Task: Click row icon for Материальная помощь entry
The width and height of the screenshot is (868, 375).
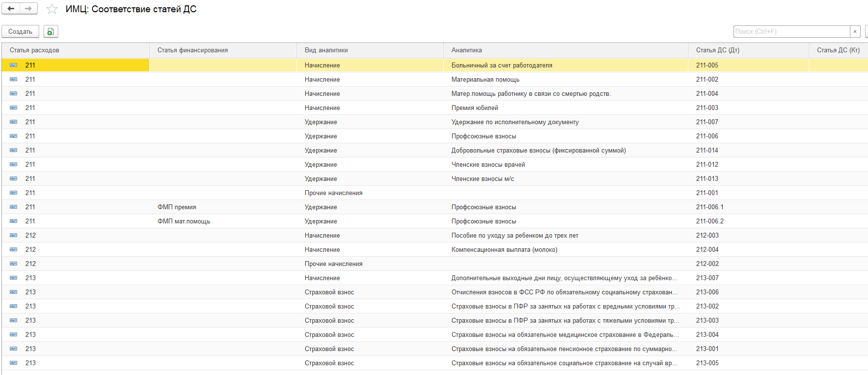Action: coord(14,80)
